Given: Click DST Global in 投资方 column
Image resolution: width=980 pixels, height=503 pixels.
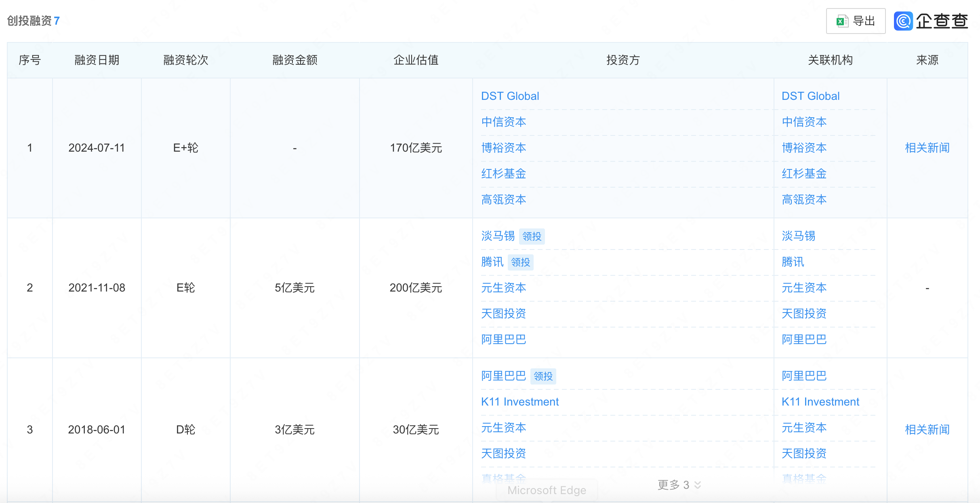Looking at the screenshot, I should pyautogui.click(x=510, y=96).
